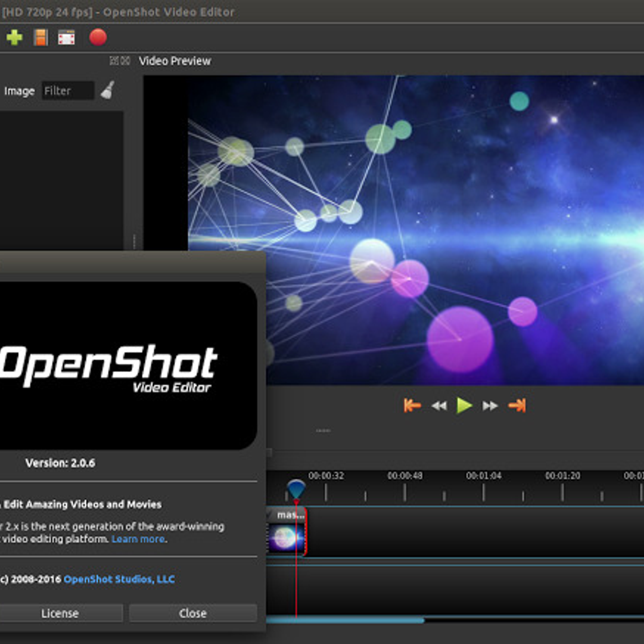Image resolution: width=644 pixels, height=644 pixels.
Task: Click the rewind playback button
Action: tap(439, 406)
